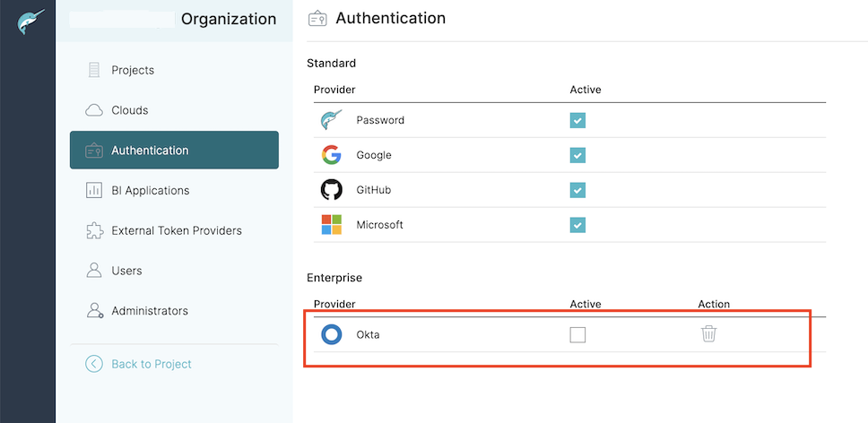This screenshot has height=423, width=868.
Task: Click the narwhal logo in the dark sidebar
Action: click(30, 22)
